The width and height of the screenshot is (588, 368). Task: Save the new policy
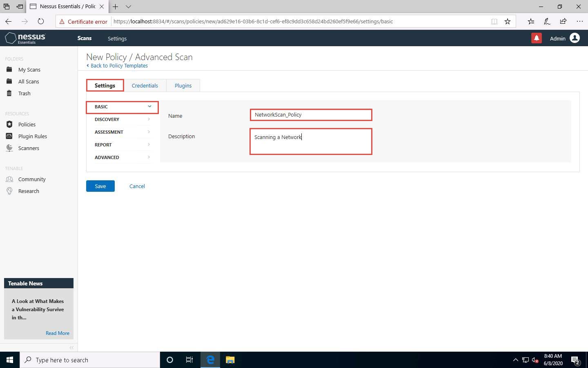coord(100,186)
